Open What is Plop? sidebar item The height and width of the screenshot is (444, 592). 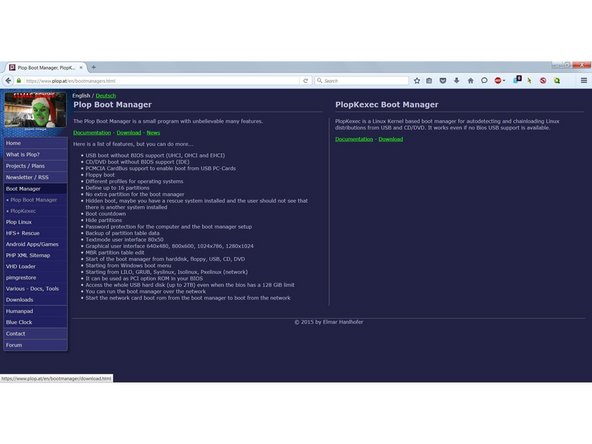[35, 154]
